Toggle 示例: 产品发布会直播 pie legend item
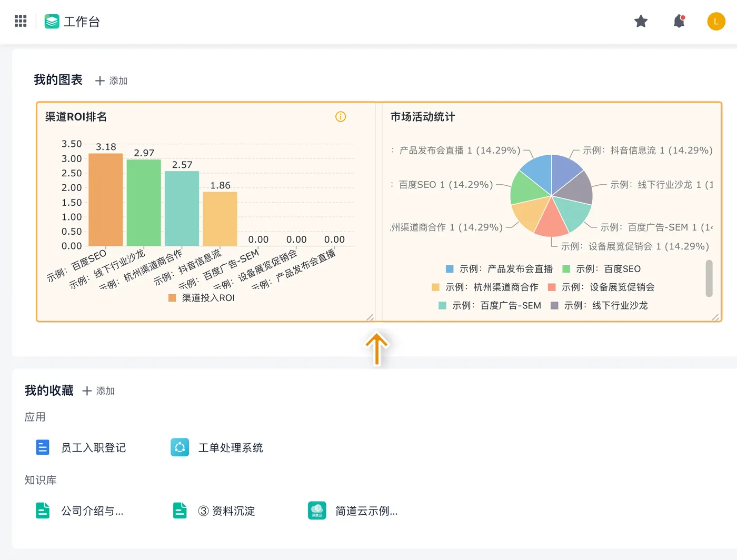 [500, 269]
